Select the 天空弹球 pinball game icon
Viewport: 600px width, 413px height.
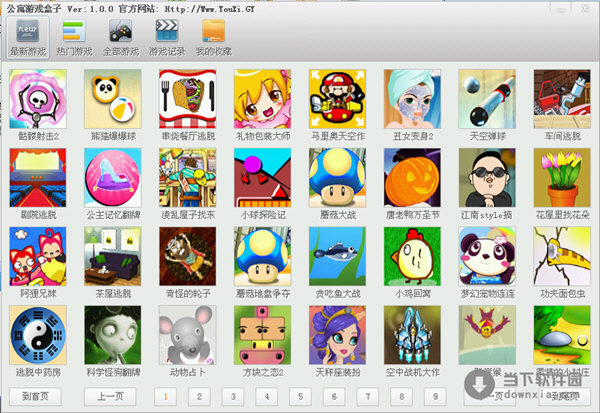487,99
